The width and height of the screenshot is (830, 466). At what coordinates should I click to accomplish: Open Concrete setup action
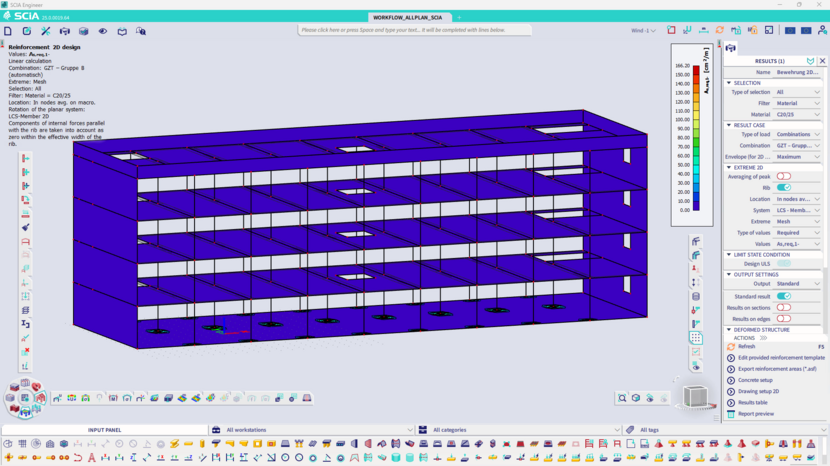click(x=755, y=380)
